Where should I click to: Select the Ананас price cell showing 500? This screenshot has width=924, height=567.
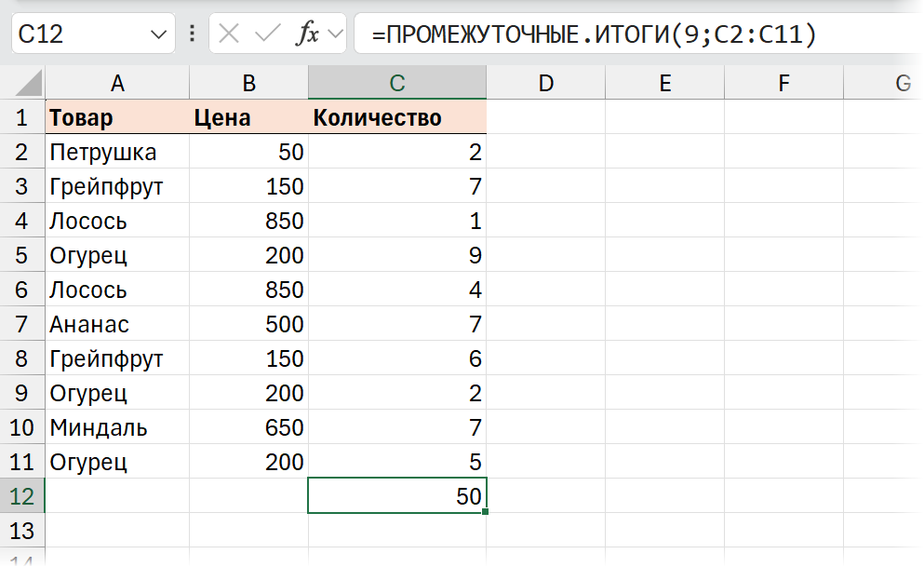click(248, 325)
